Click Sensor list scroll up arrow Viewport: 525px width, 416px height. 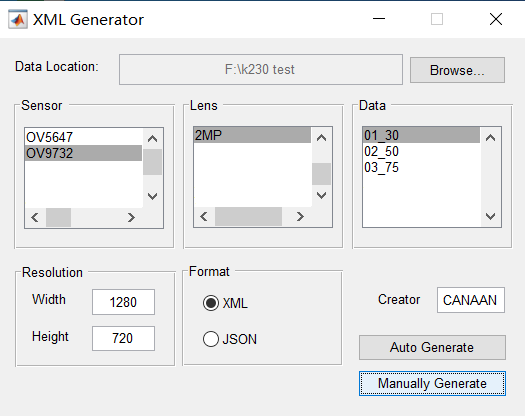tap(152, 138)
